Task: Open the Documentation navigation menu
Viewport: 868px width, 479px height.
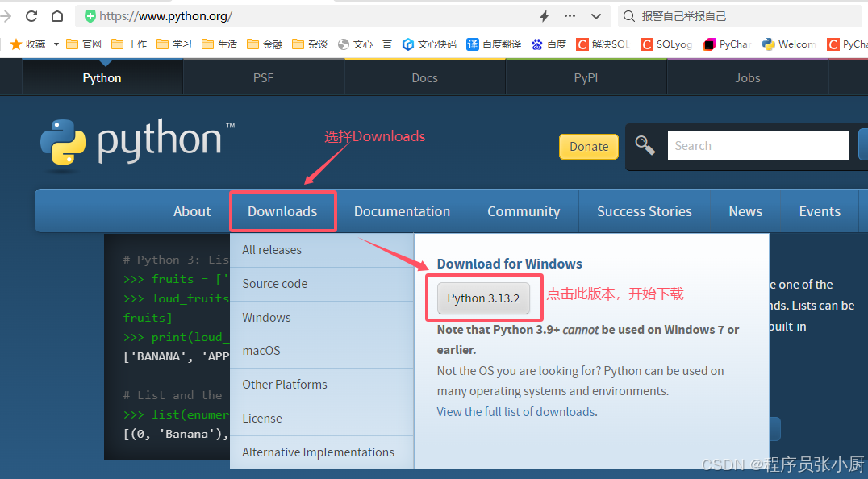Action: [402, 211]
